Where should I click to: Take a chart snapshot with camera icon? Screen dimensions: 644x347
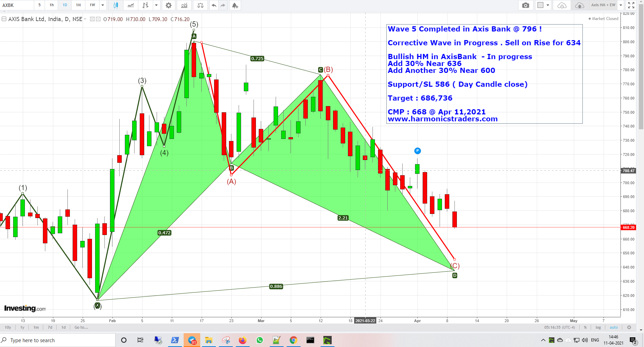526,5
